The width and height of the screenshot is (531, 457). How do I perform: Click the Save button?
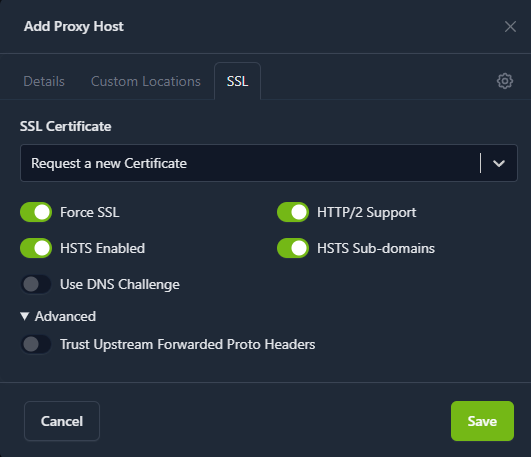(x=482, y=421)
